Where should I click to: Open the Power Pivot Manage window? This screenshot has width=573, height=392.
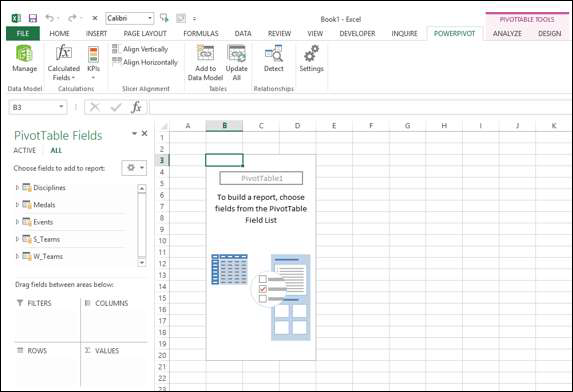click(24, 58)
